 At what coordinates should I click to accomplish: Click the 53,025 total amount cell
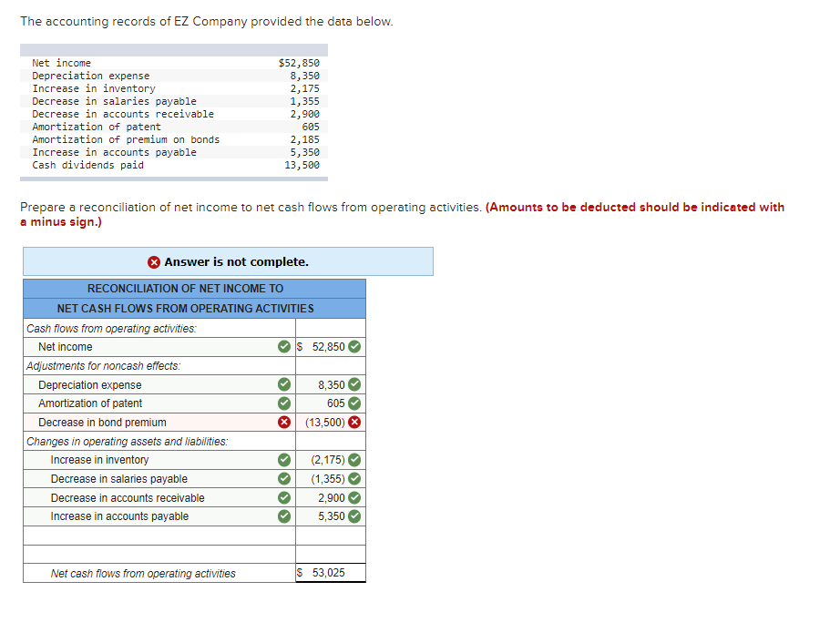[330, 572]
